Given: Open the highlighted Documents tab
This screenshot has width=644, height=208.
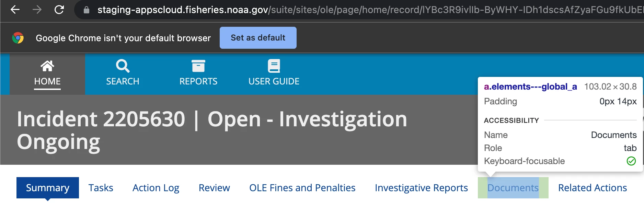Looking at the screenshot, I should pyautogui.click(x=513, y=188).
